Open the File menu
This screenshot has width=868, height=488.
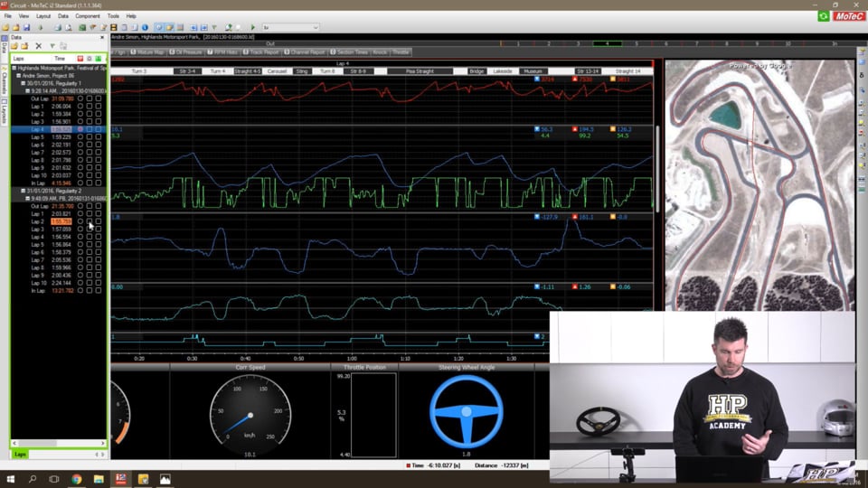tap(8, 16)
